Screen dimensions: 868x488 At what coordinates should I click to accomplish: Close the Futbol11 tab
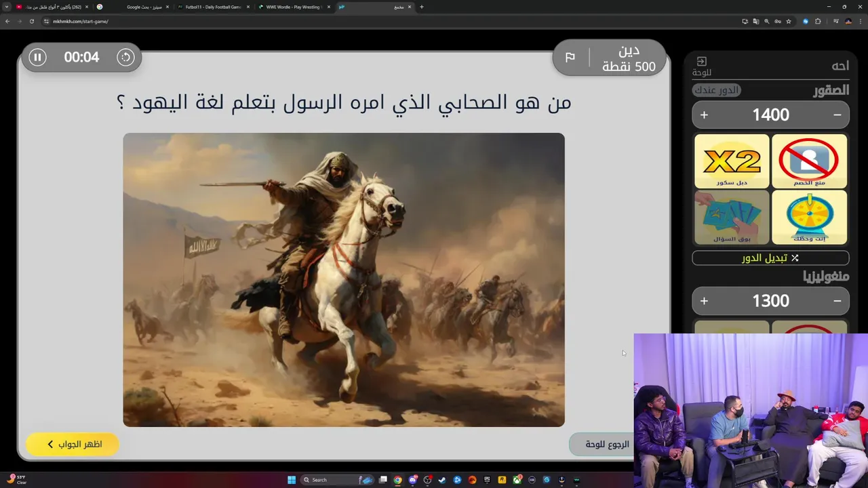(x=248, y=7)
